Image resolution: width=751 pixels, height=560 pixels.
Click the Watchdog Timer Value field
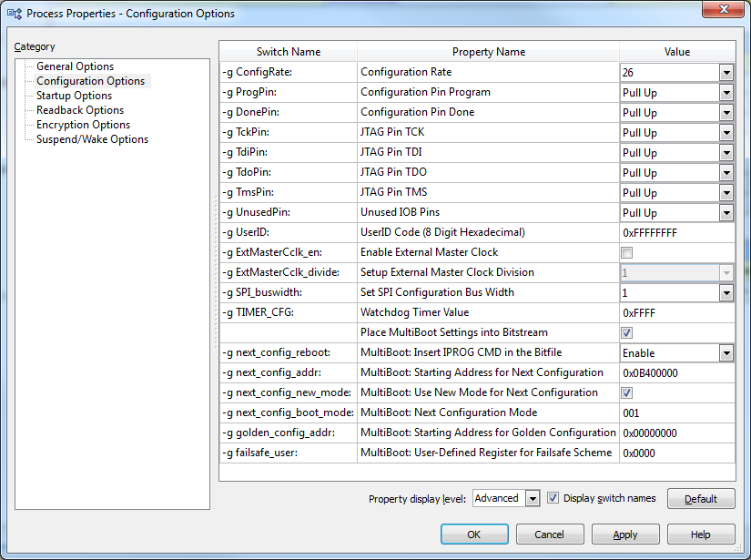[x=677, y=313]
